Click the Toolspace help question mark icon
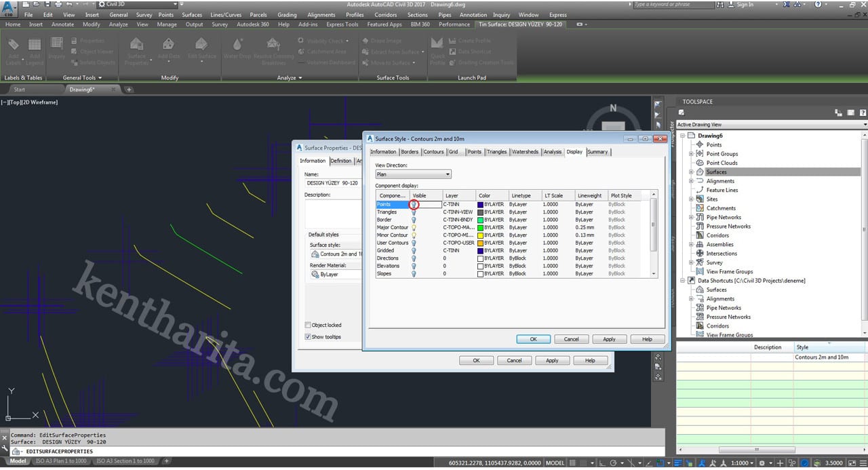868x470 pixels. pyautogui.click(x=863, y=113)
